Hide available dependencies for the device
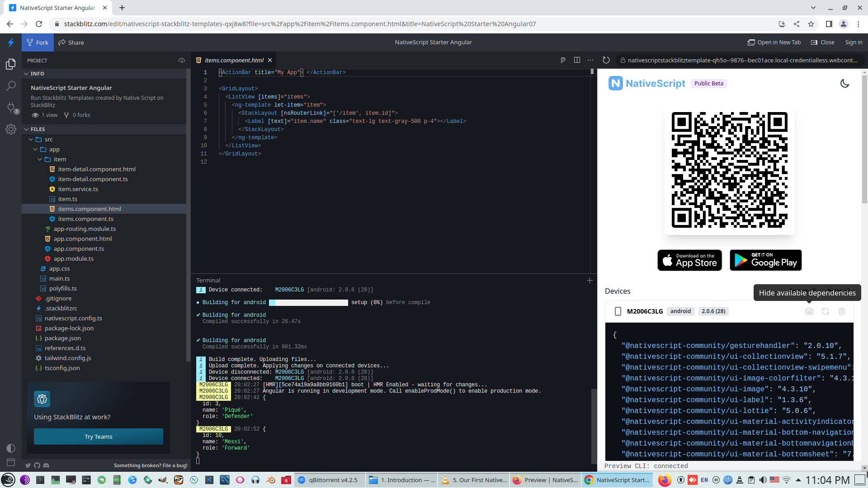Viewport: 868px width, 488px height. pyautogui.click(x=809, y=311)
